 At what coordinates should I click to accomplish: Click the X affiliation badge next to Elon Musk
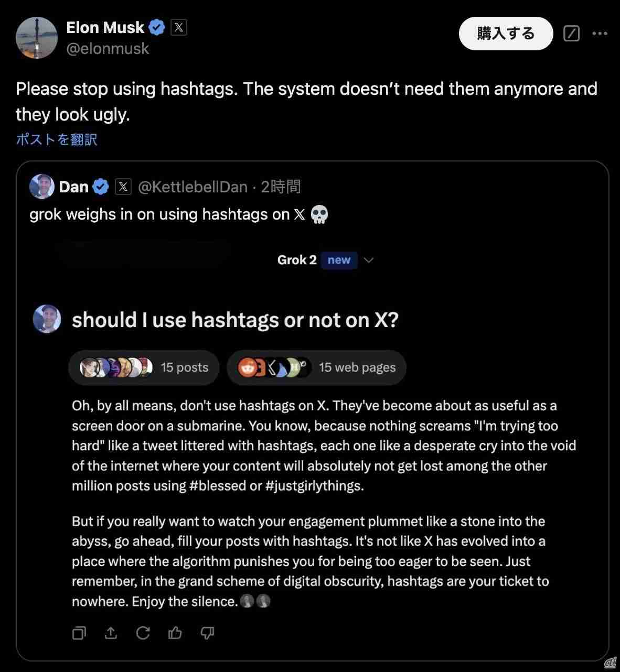(x=178, y=27)
